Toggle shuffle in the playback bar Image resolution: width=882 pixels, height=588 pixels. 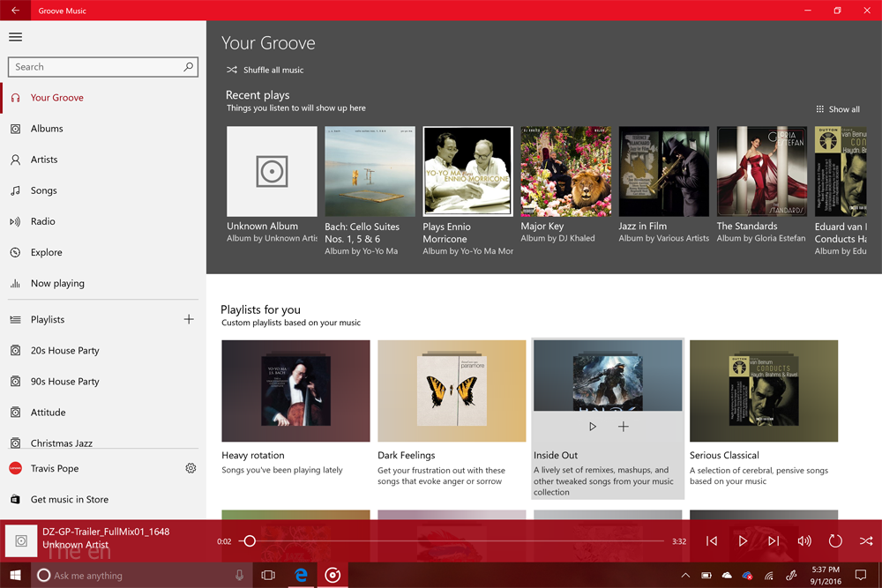click(866, 540)
